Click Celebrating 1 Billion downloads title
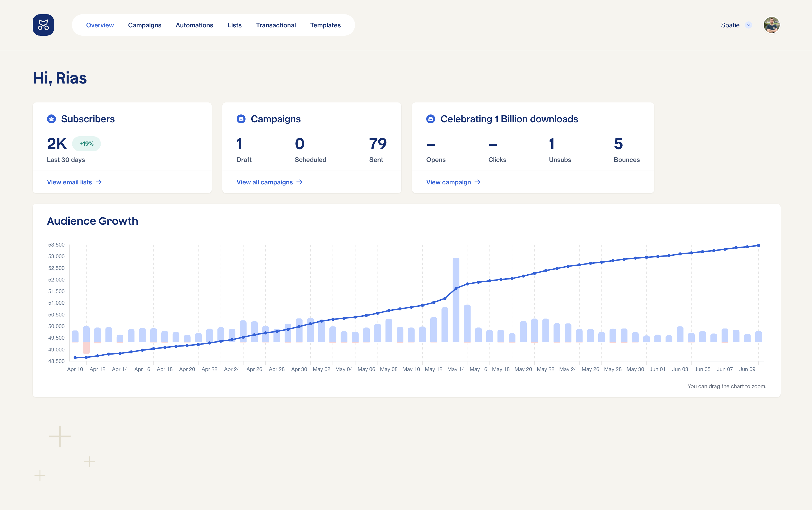812x510 pixels. (x=509, y=119)
